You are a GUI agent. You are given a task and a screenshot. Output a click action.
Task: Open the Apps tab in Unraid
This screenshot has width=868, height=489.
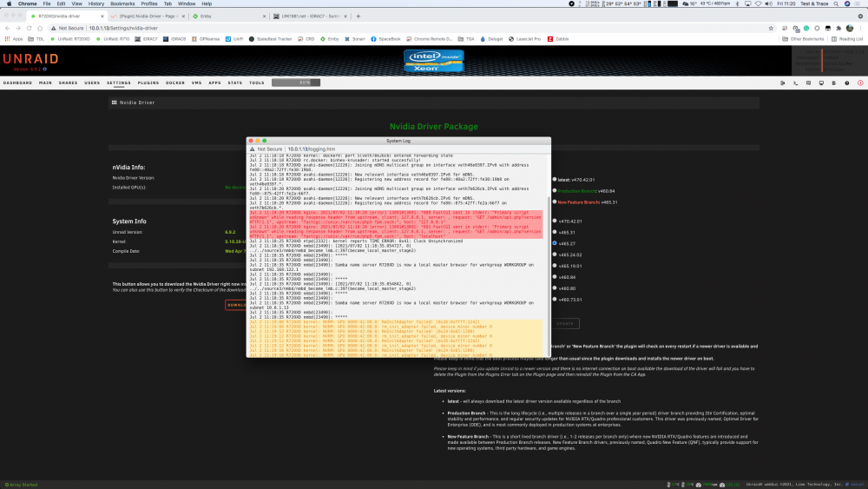[x=214, y=83]
